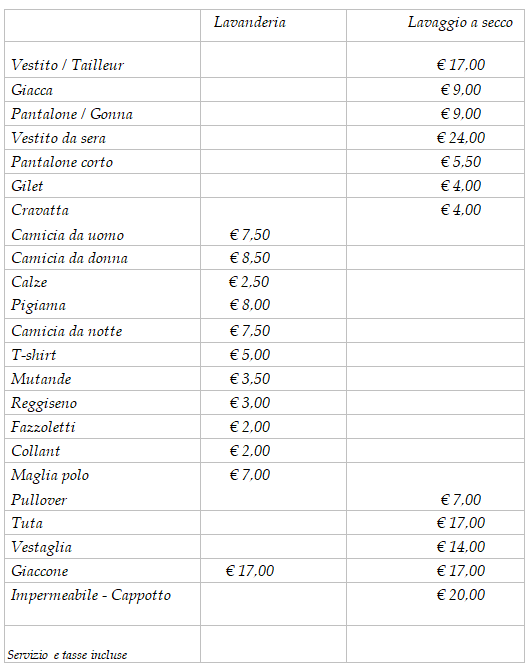Click the Lavaggio a secco column header
This screenshot has width=532, height=671.
point(460,23)
